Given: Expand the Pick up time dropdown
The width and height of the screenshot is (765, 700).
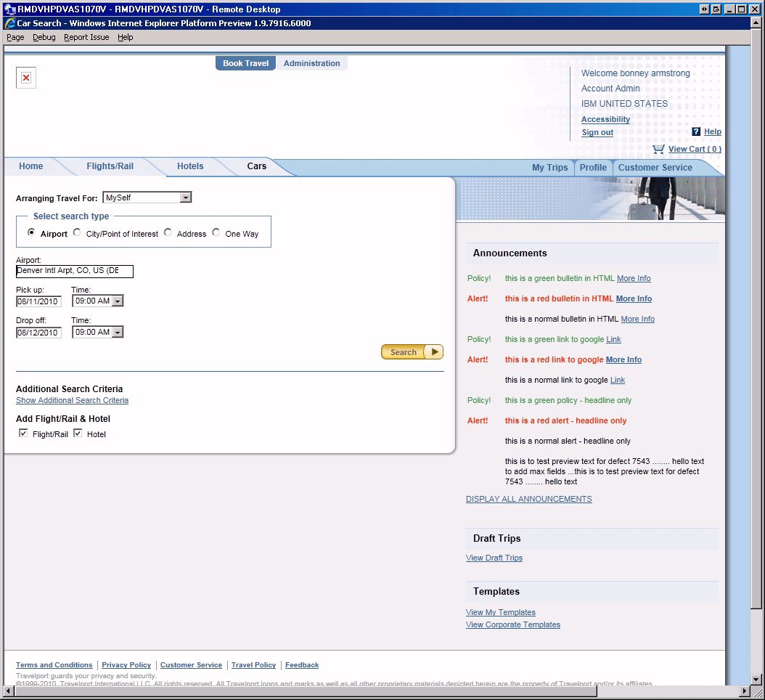Looking at the screenshot, I should (x=118, y=301).
